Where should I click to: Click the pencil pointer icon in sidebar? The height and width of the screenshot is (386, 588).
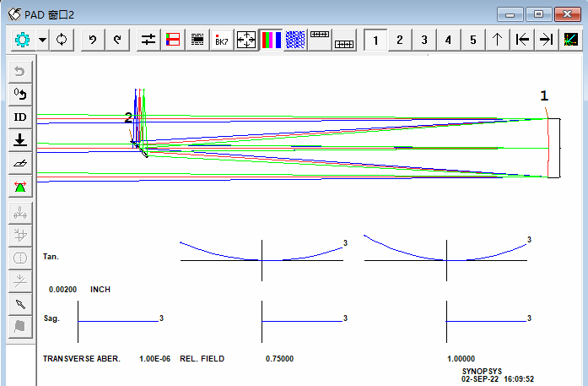coord(20,304)
